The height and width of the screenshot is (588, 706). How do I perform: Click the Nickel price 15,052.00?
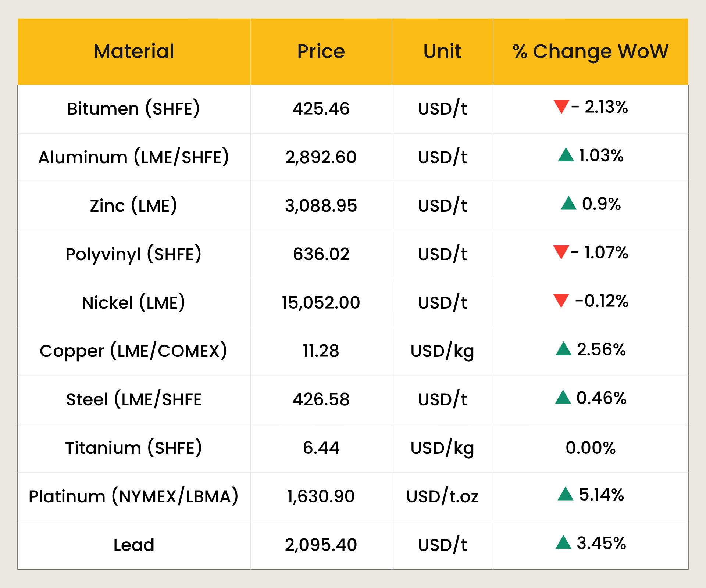(x=321, y=303)
